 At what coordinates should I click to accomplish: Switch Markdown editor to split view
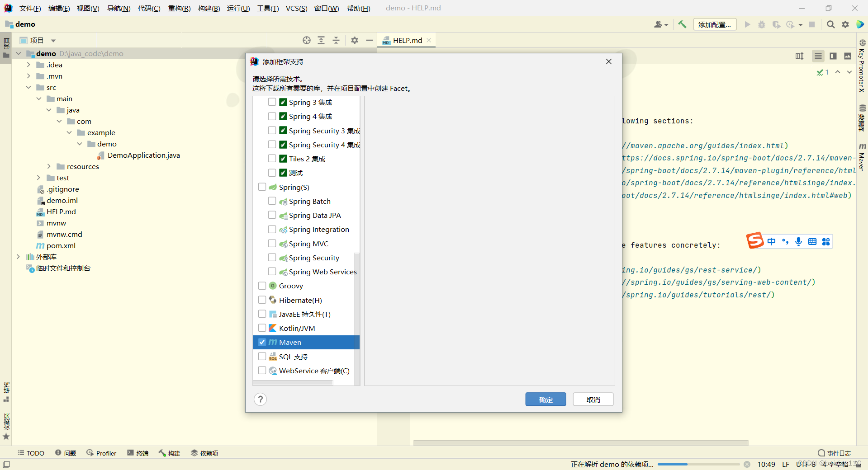(833, 56)
